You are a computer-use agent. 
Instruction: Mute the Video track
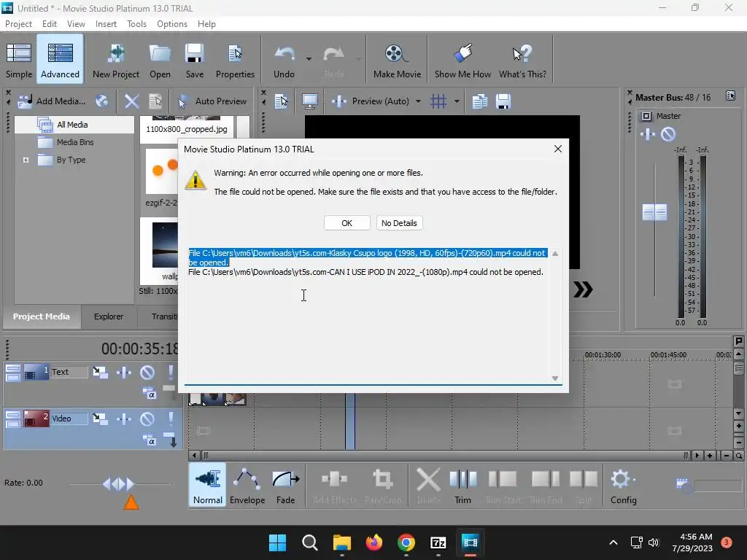point(147,419)
